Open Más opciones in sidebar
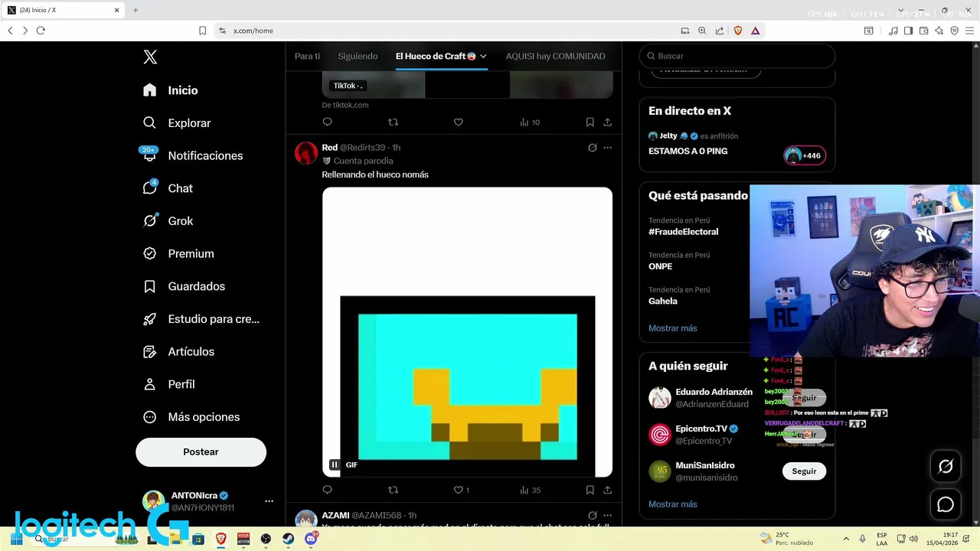 coord(191,417)
